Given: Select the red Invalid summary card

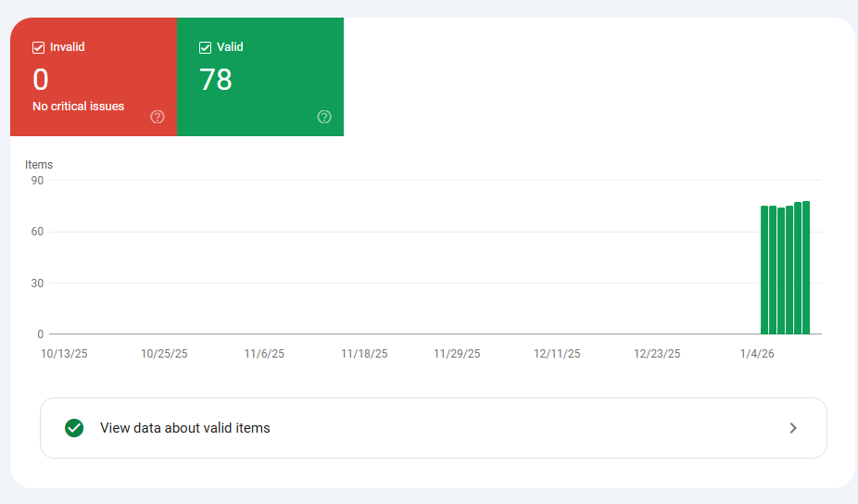Looking at the screenshot, I should [94, 77].
